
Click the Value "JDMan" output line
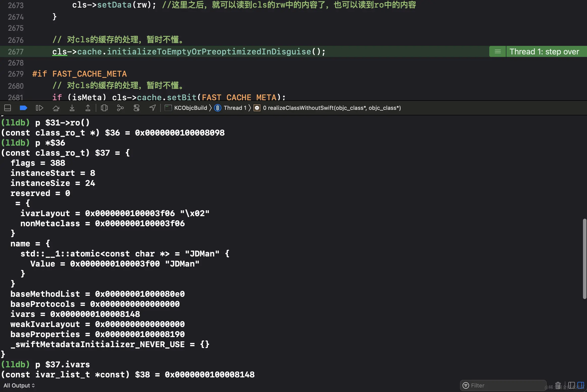pyautogui.click(x=115, y=264)
